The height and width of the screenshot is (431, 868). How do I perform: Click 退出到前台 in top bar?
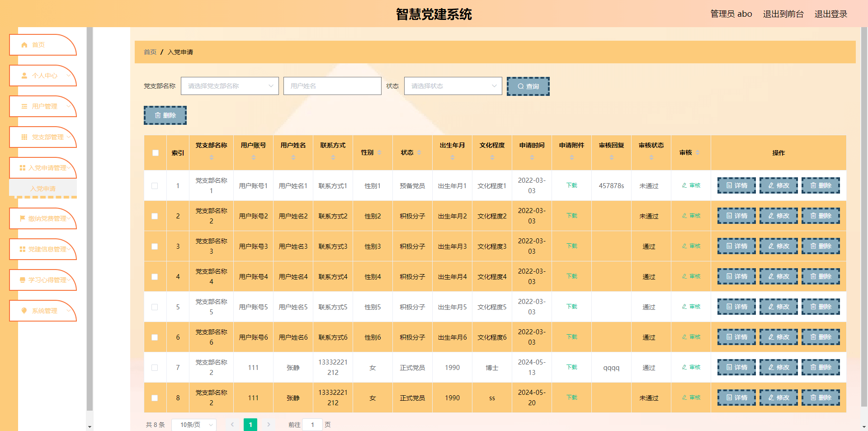tap(783, 14)
